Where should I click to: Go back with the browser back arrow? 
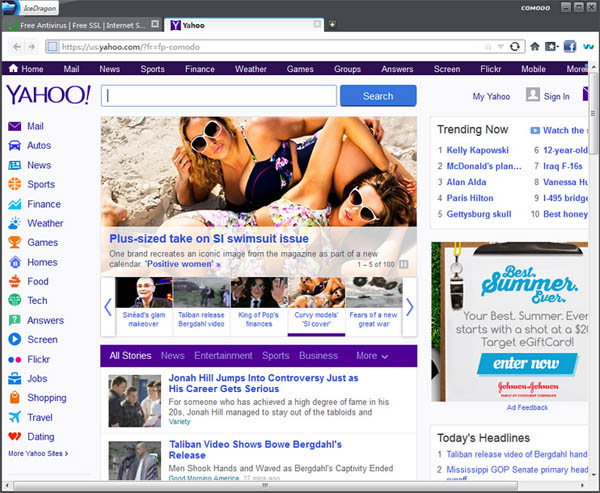pyautogui.click(x=16, y=47)
